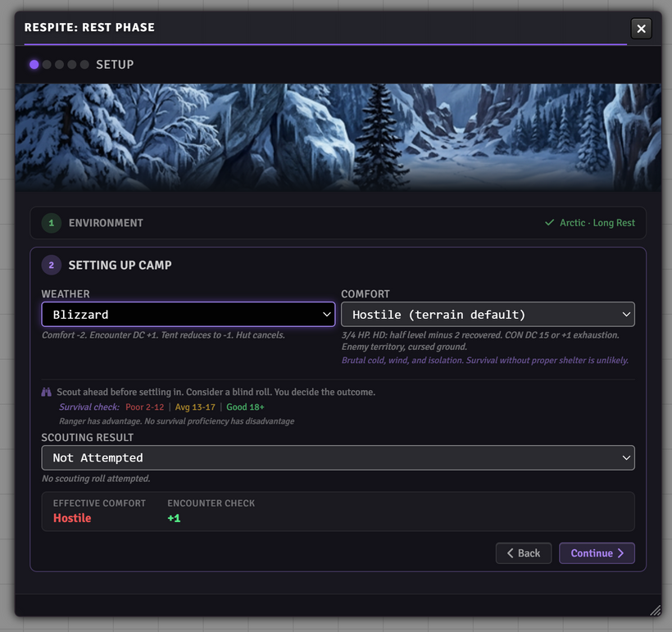Image resolution: width=672 pixels, height=632 pixels.
Task: Grab the resize handle in dialog corner
Action: [655, 610]
